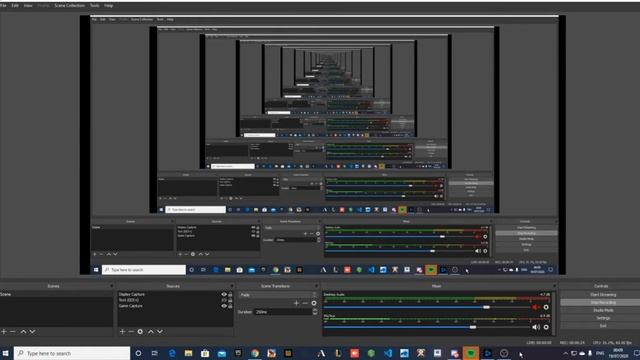Open Mic/Aux settings gear in the Mixer
The width and height of the screenshot is (640, 360).
(x=546, y=327)
